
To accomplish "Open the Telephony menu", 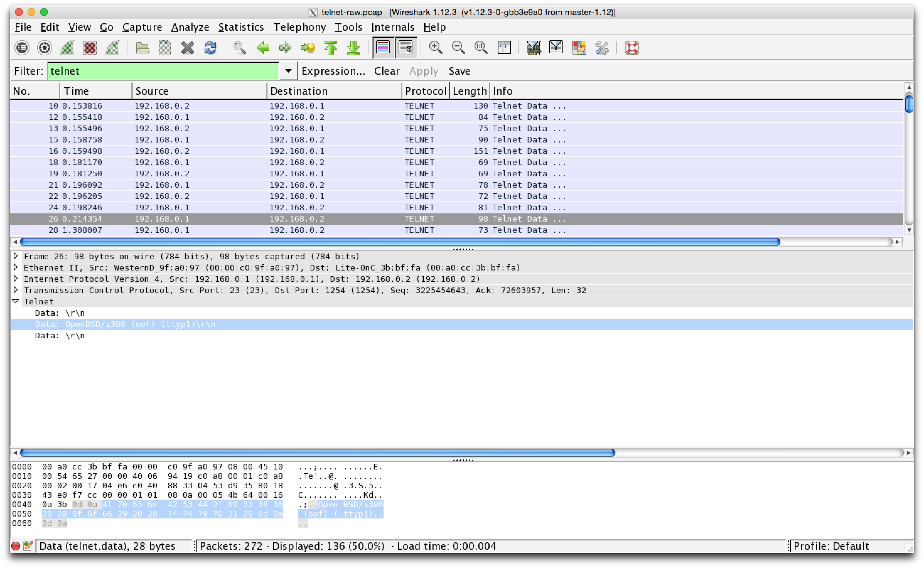I will coord(299,27).
